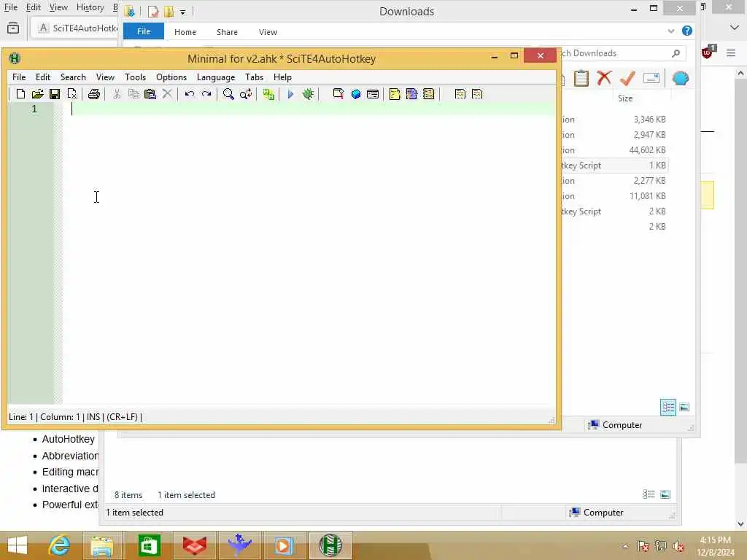Open the SciTE Tabs menu

[255, 77]
